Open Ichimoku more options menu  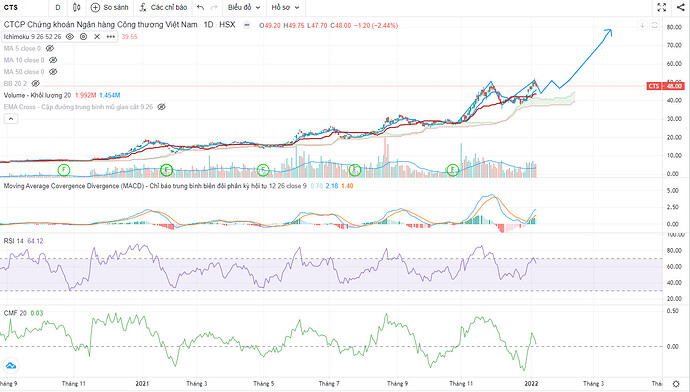[110, 37]
